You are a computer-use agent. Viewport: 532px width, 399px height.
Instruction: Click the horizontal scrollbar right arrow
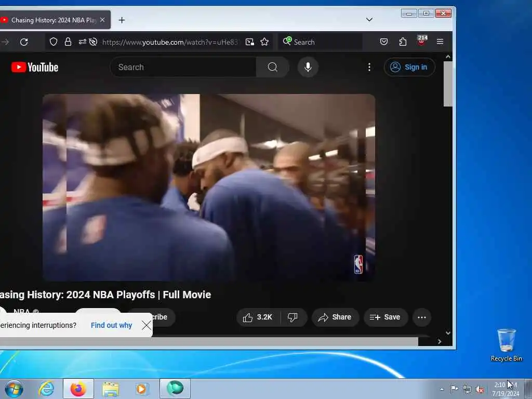click(x=440, y=342)
